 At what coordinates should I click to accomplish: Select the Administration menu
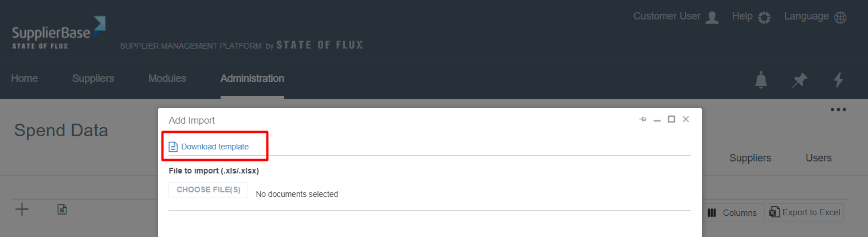click(252, 78)
